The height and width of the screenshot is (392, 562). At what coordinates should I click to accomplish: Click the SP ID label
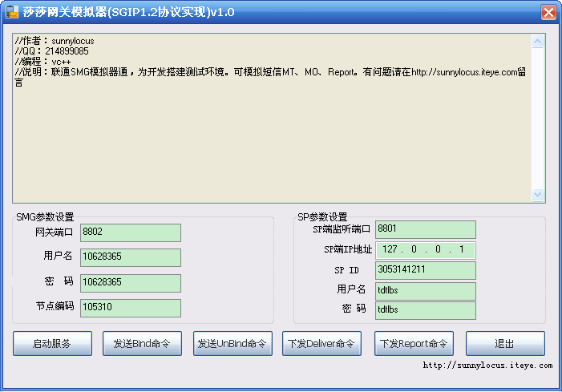click(346, 270)
